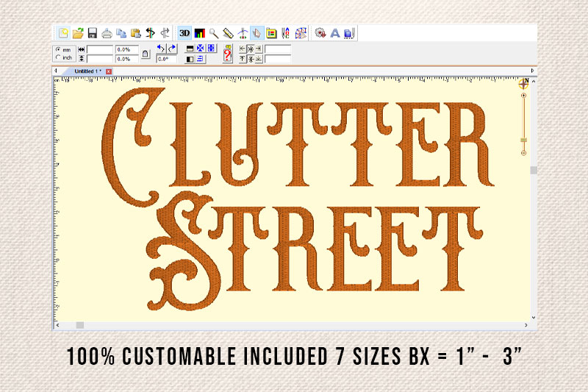Click the height percentage 0.0% field

(x=127, y=59)
